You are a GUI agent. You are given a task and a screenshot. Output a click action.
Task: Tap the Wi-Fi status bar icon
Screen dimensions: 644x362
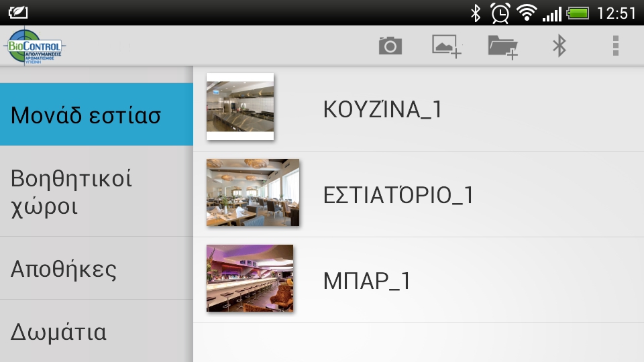tap(527, 12)
